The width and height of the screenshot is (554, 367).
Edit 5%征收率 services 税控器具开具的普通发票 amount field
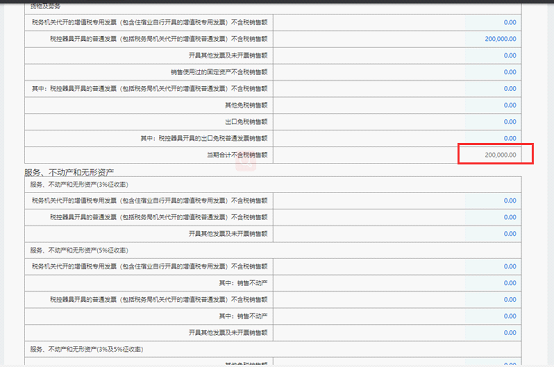tap(397, 300)
